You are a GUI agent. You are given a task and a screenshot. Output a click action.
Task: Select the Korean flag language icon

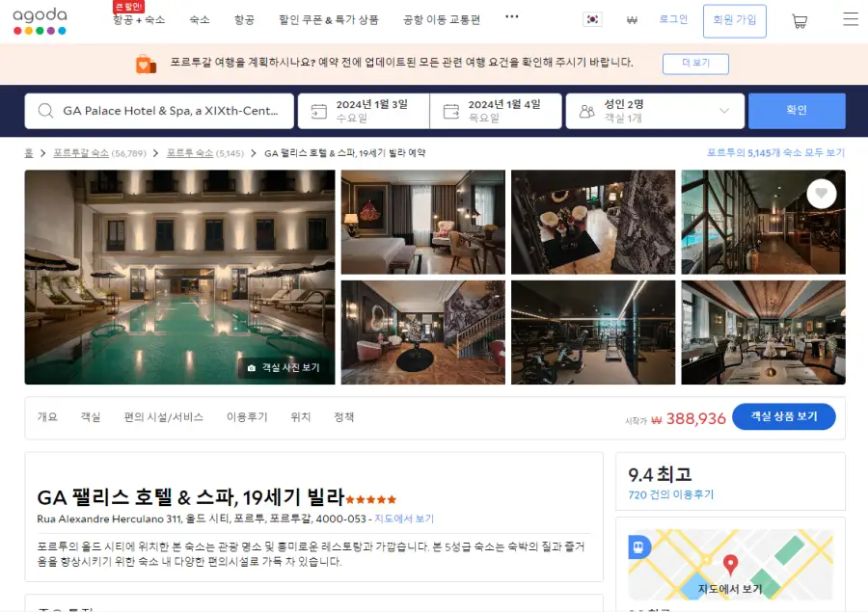592,19
